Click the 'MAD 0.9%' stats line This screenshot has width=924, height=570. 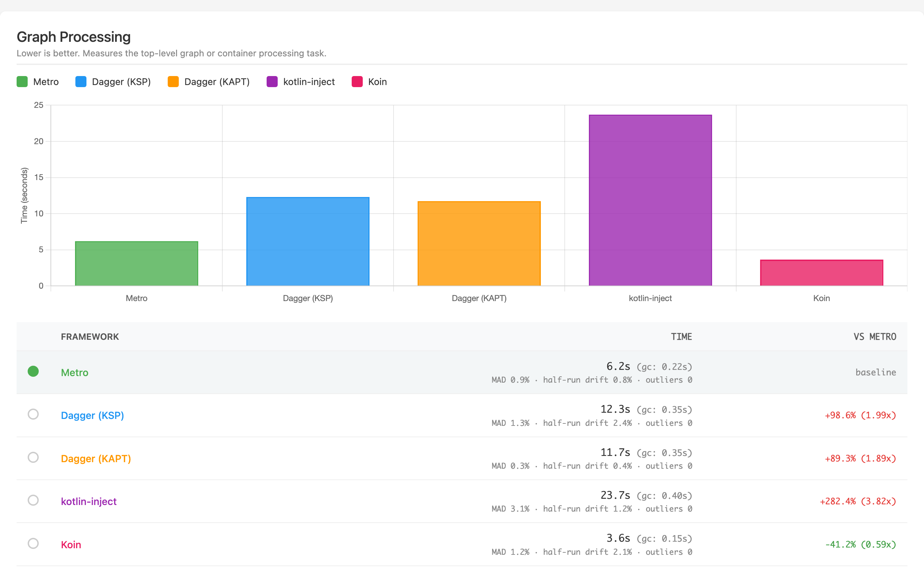click(592, 380)
